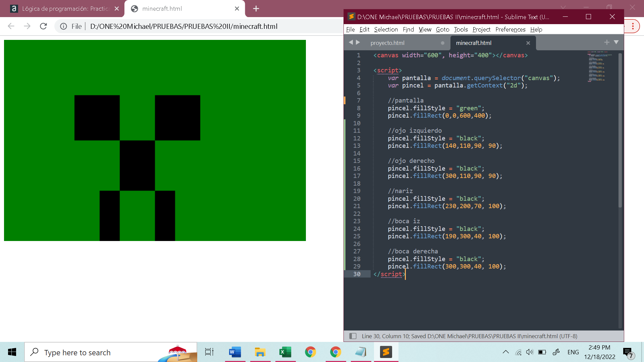The width and height of the screenshot is (644, 362).
Task: Switch to the minecraft.html editor tab
Action: pos(474,43)
